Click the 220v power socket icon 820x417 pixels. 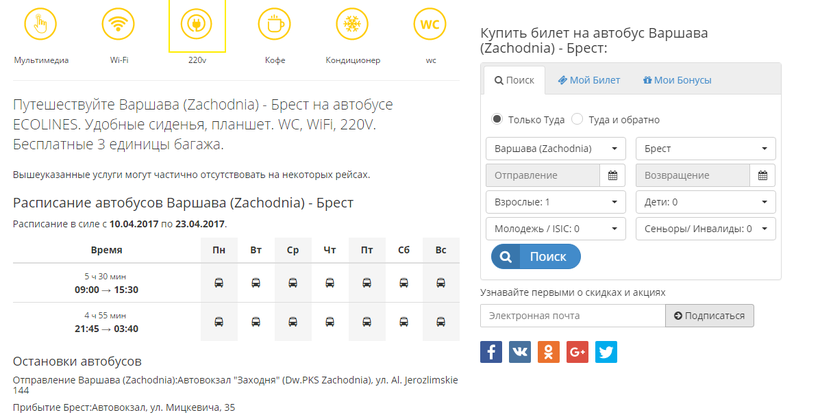197,24
